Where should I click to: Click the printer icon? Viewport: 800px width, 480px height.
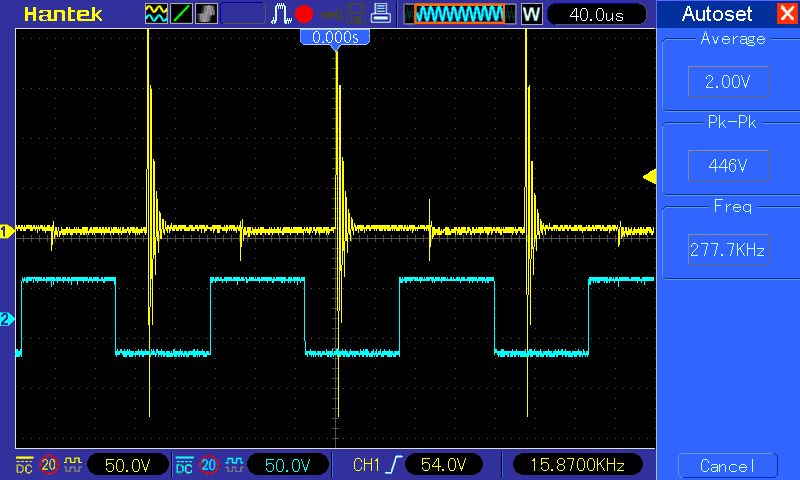(x=381, y=13)
